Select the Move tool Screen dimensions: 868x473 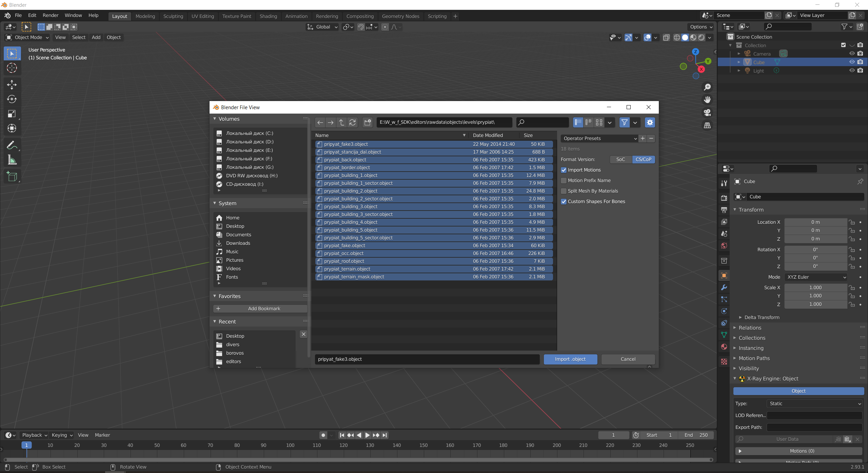[12, 84]
